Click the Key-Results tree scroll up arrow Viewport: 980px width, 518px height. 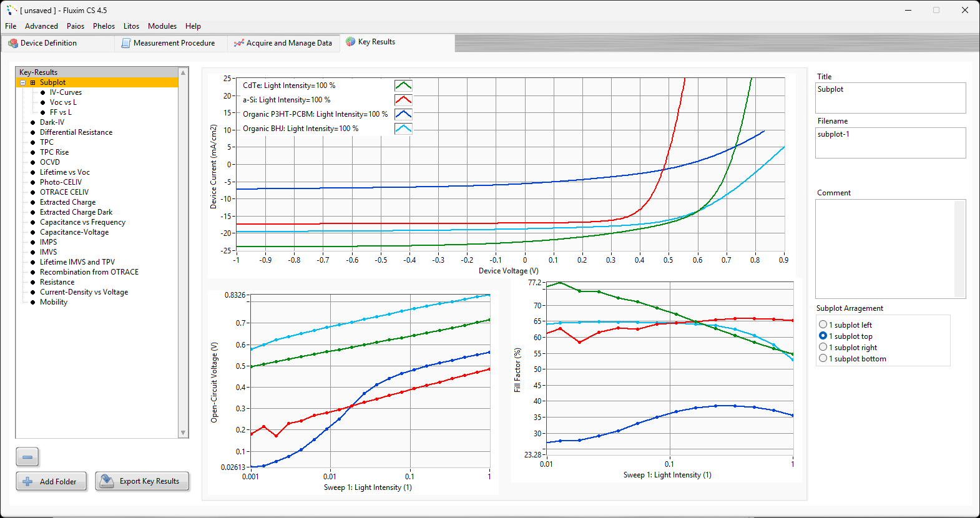[184, 72]
